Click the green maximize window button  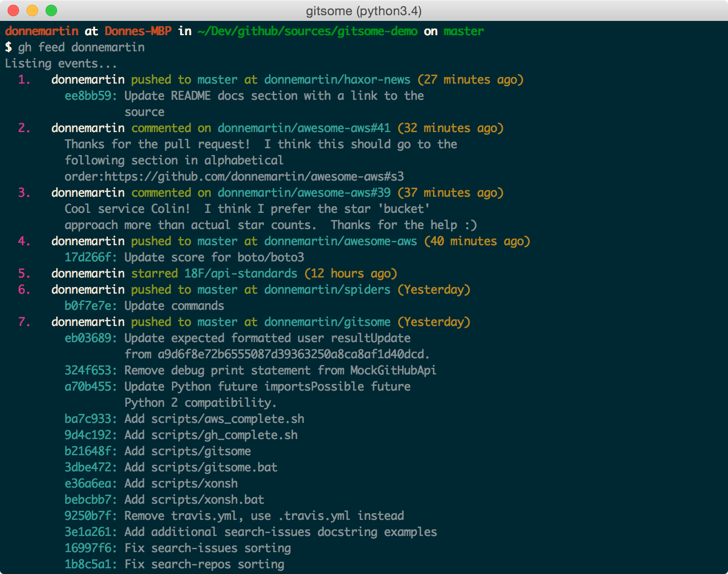(51, 10)
